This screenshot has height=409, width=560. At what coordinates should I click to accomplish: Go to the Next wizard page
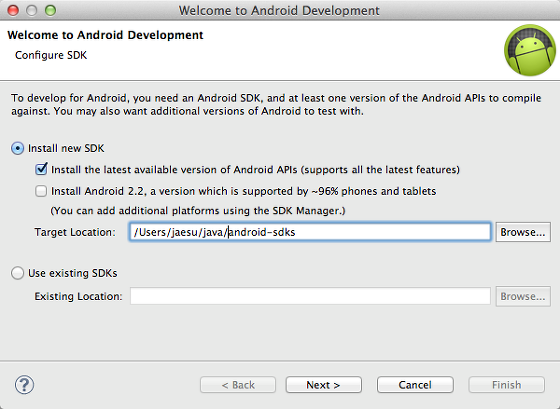tap(324, 385)
